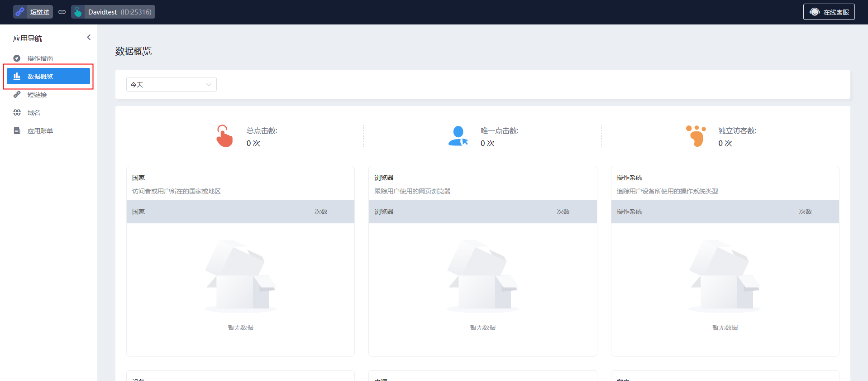Viewport: 868px width, 381px height.
Task: Click the 短链接 app icon in top bar
Action: [20, 12]
